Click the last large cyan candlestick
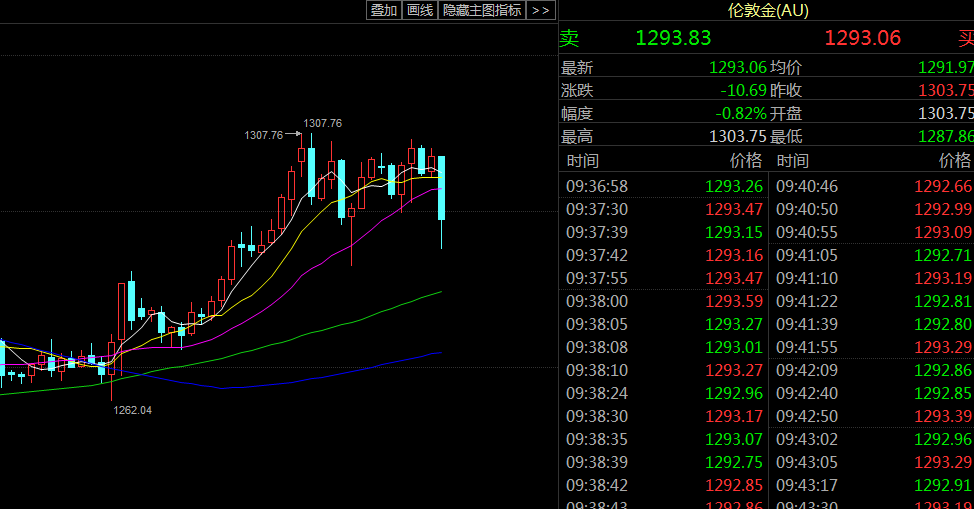Image resolution: width=974 pixels, height=509 pixels. point(442,188)
